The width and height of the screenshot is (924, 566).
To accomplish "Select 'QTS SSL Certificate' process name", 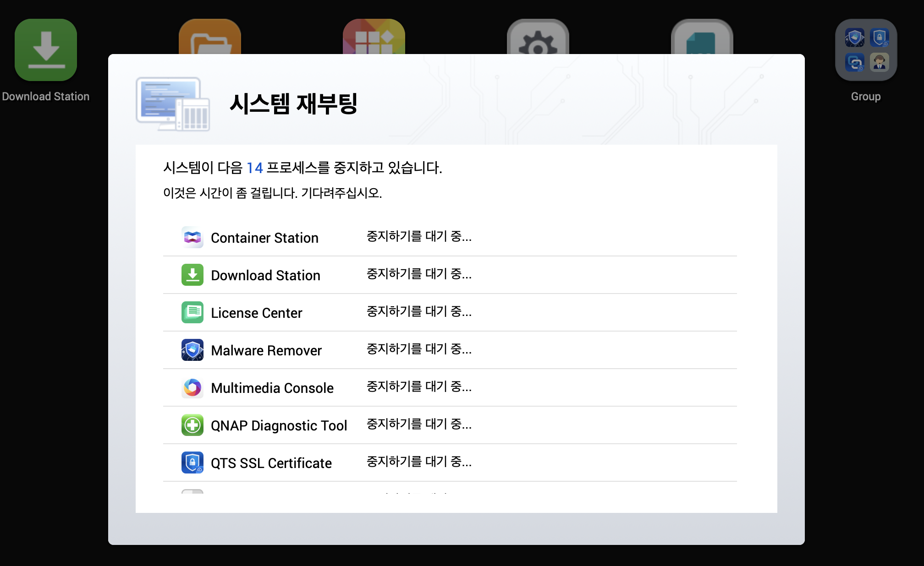I will click(x=271, y=463).
